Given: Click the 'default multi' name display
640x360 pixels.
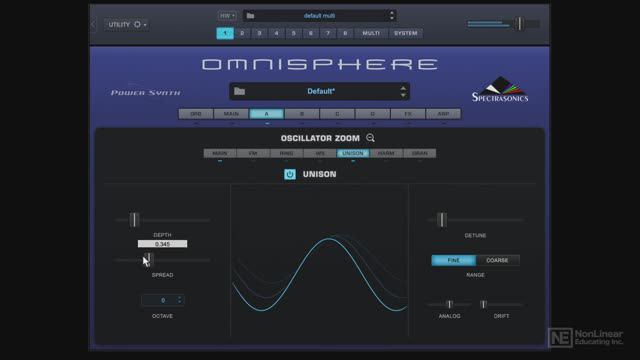Looking at the screenshot, I should coord(319,16).
